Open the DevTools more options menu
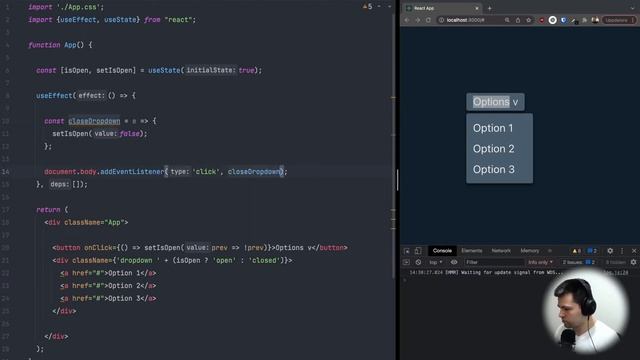The height and width of the screenshot is (360, 640). coord(622,251)
